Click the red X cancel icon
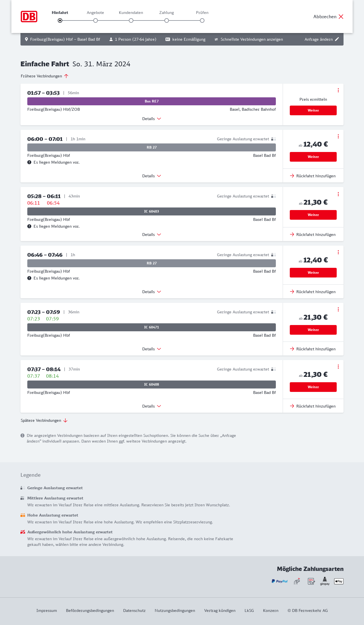 click(x=341, y=17)
